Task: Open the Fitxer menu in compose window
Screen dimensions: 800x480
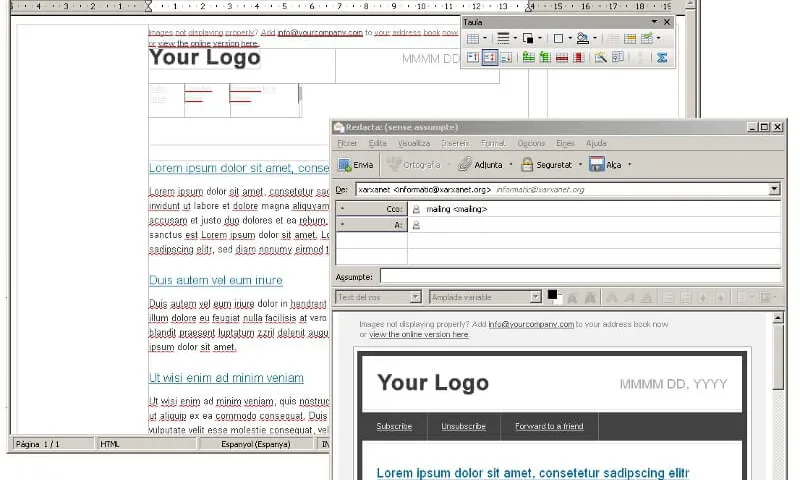Action: 347,143
